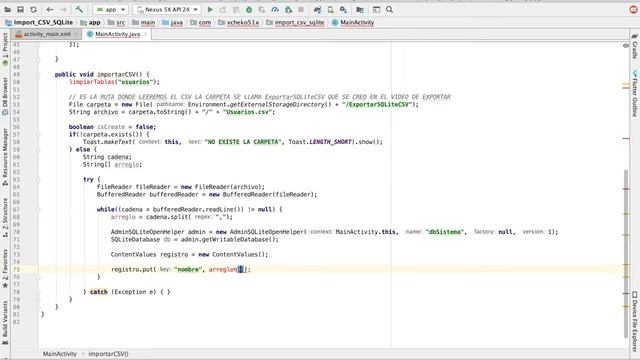Toggle the DB Browser side panel
The height and width of the screenshot is (360, 640).
[5, 96]
